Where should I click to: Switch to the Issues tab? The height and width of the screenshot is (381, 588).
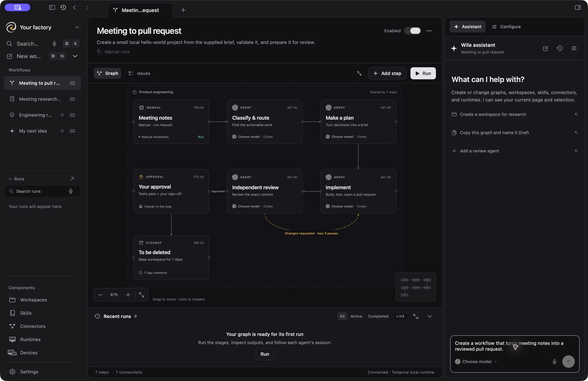(x=139, y=73)
